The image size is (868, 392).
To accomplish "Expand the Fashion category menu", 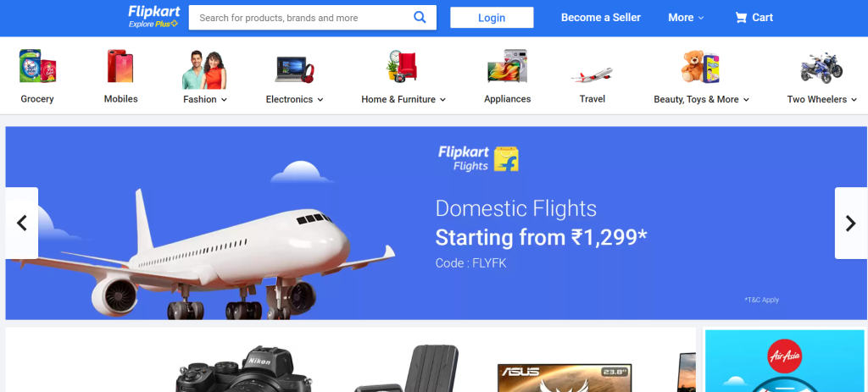I will (205, 100).
